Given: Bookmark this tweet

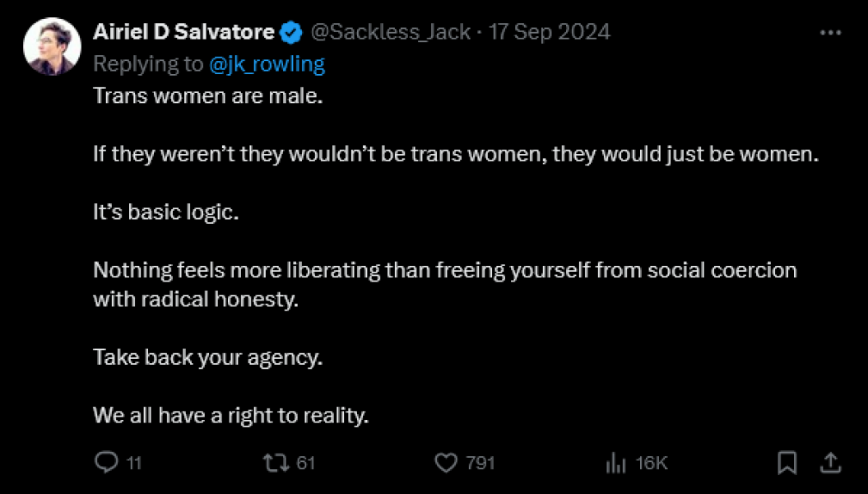Looking at the screenshot, I should pos(787,463).
